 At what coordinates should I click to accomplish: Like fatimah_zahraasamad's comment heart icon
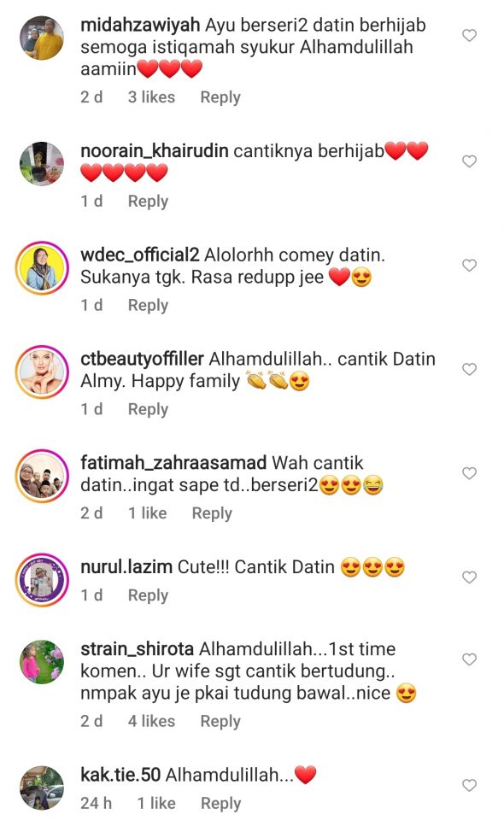pos(469,473)
